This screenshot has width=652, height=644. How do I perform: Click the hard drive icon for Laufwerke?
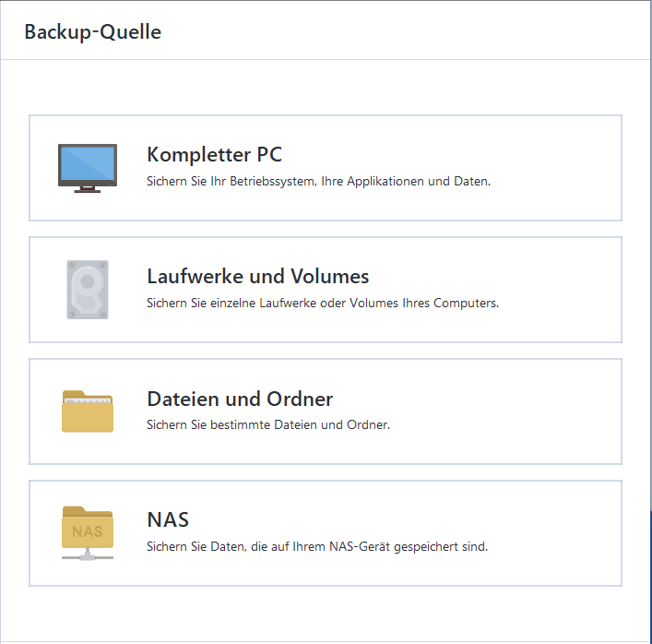(88, 290)
